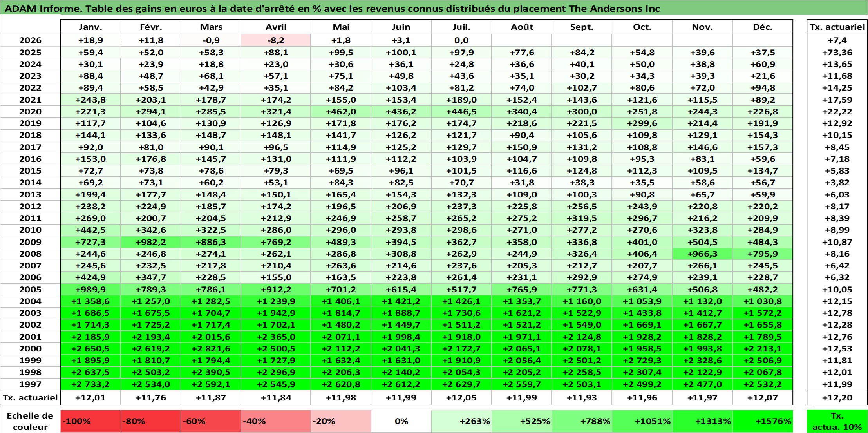Select the +266,1 cell for Nov. 2007
Viewport: 868px width, 433px height.
tap(702, 266)
